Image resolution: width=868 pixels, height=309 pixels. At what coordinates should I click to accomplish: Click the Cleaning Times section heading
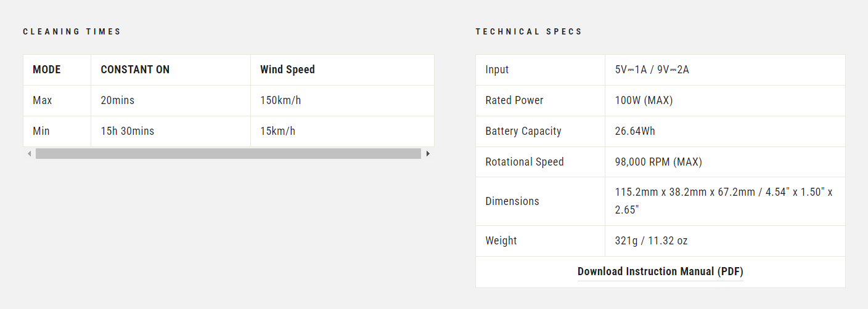click(72, 31)
